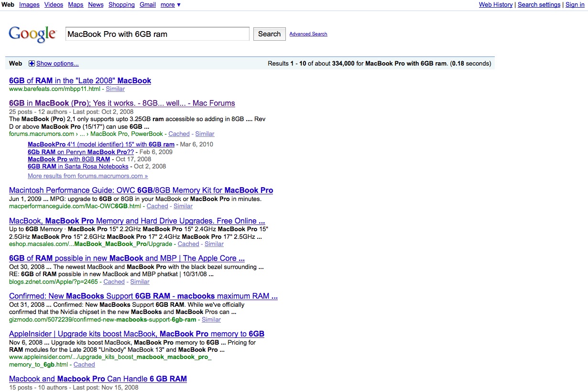
Task: Open Similar link for blogs.zdnet.com result
Action: (140, 282)
